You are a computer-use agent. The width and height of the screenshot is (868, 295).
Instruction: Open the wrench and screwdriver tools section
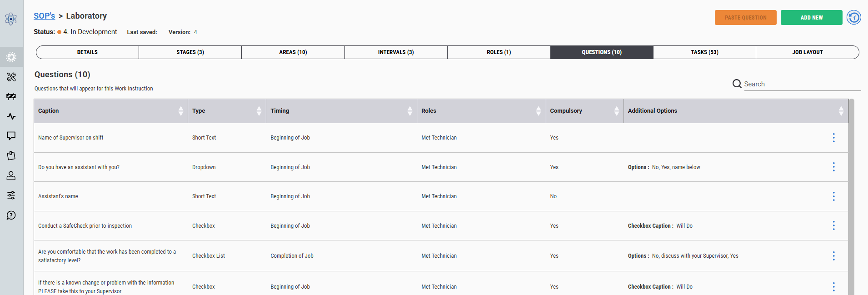11,77
